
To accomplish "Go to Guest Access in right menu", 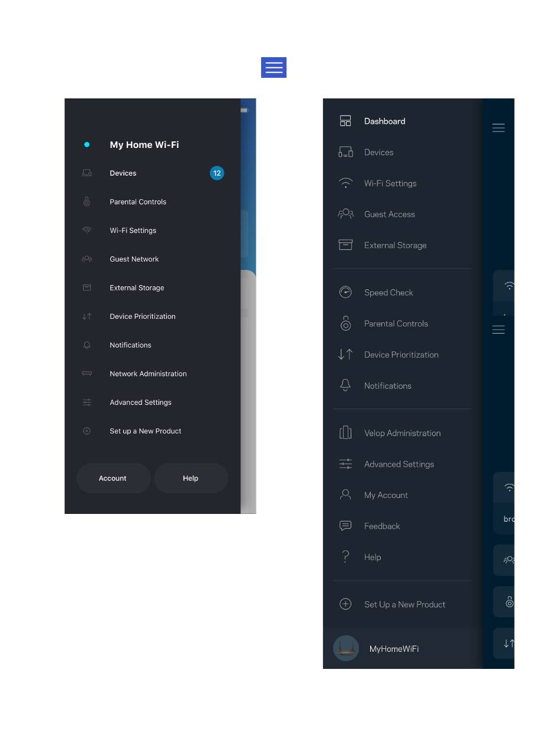I will [390, 215].
